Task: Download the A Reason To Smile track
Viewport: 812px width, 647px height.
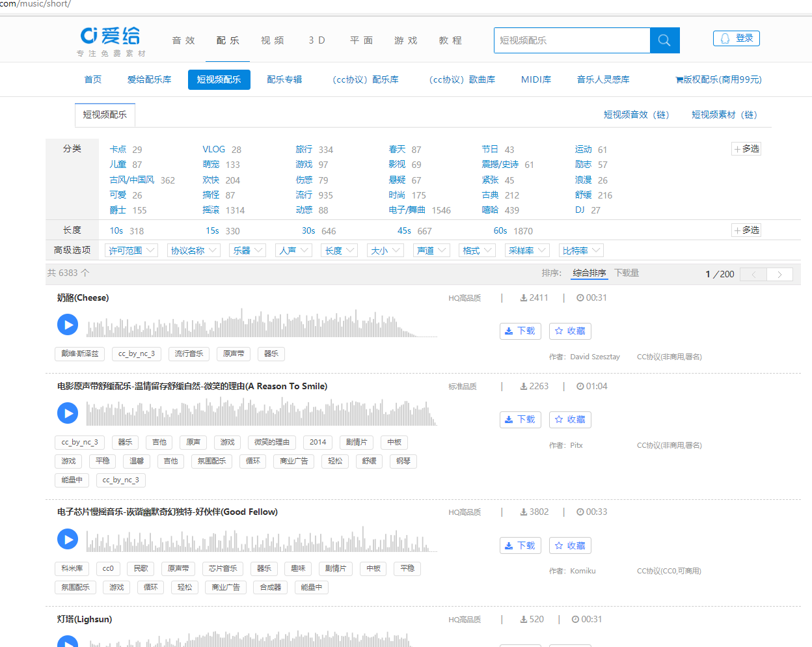Action: [x=519, y=420]
